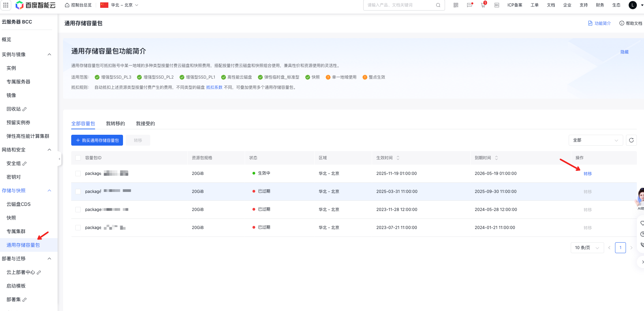Viewport: 644px width, 311px height.
Task: Open the 10 条/页 page size dropdown
Action: [x=587, y=248]
